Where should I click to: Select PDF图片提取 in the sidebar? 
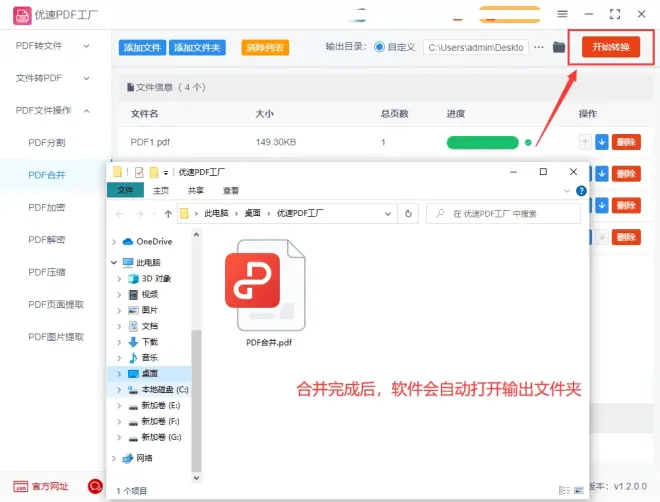tap(56, 337)
